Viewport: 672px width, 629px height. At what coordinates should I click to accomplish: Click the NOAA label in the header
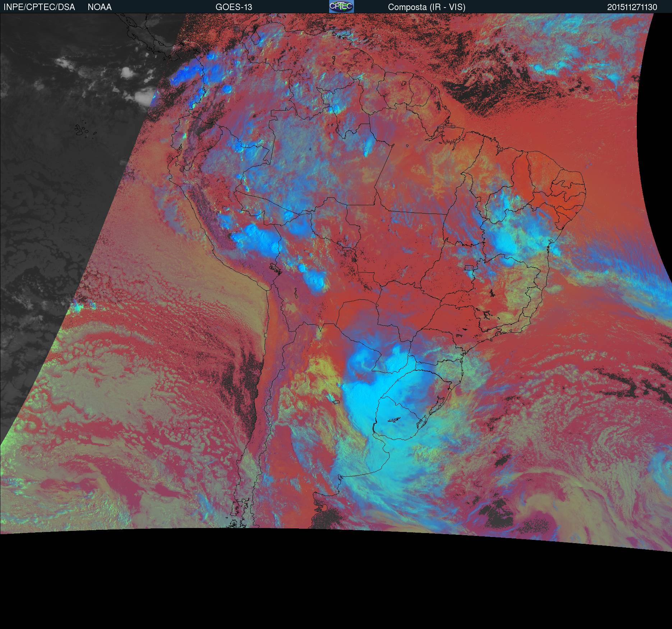[x=100, y=7]
